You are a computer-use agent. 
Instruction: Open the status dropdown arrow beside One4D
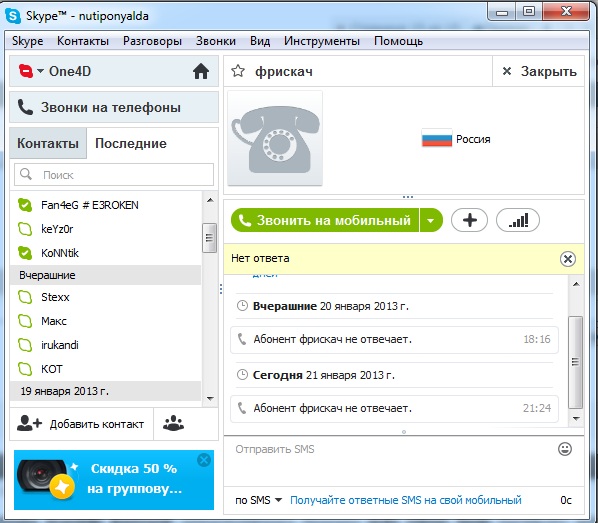(40, 71)
